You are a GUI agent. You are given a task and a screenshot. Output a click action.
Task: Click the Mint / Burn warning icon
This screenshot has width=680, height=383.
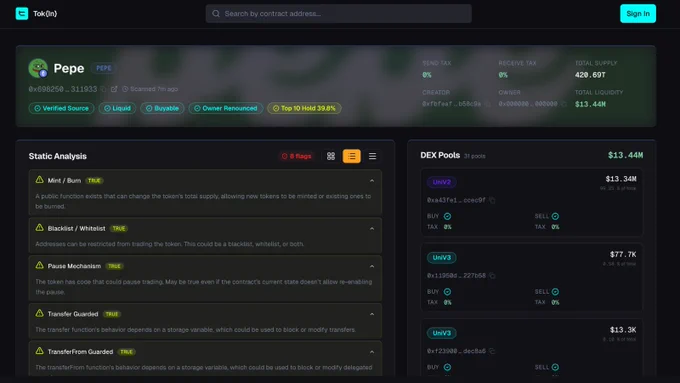pyautogui.click(x=39, y=180)
